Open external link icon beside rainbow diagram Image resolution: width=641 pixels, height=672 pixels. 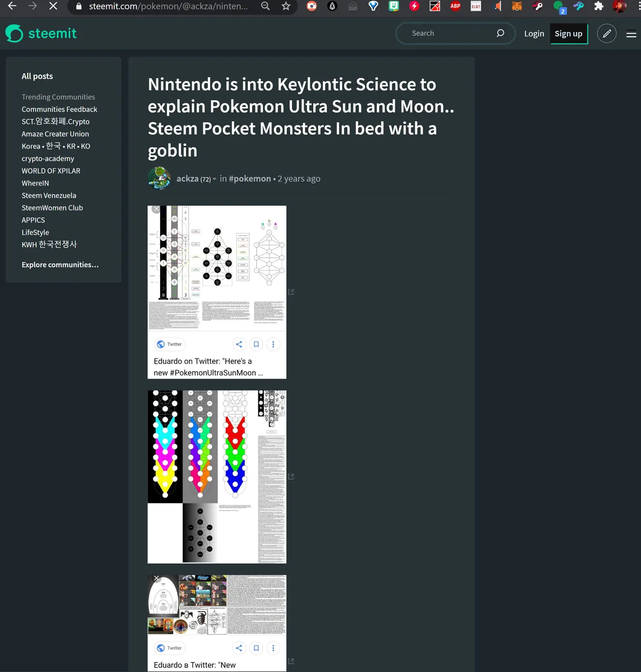(x=291, y=477)
